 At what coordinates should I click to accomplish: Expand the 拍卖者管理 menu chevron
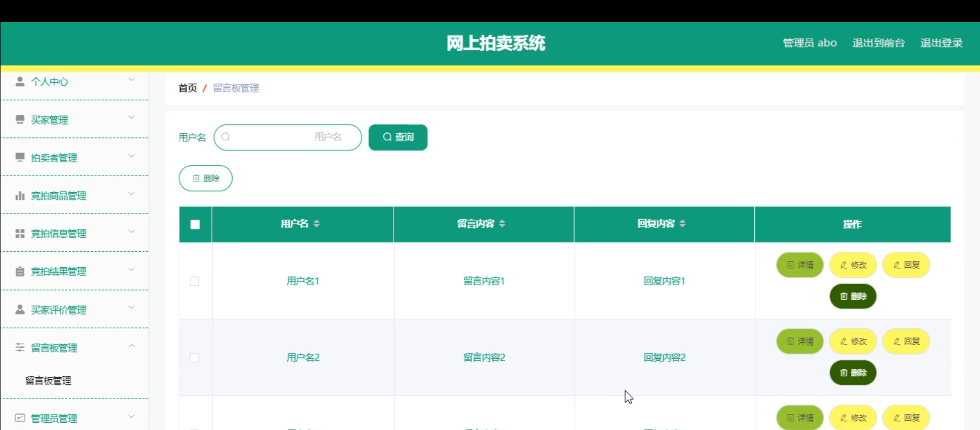point(131,156)
